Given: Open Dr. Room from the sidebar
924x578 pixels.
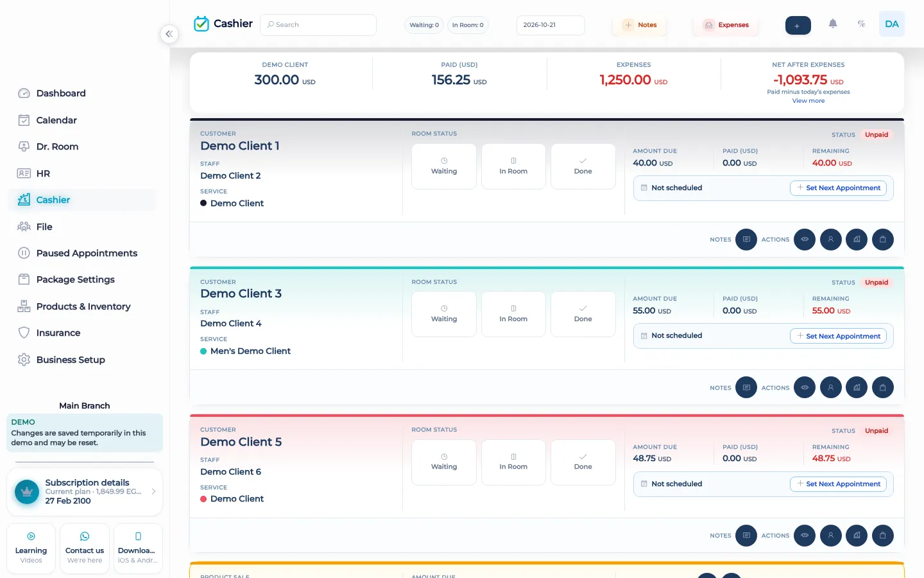Looking at the screenshot, I should click(x=82, y=146).
